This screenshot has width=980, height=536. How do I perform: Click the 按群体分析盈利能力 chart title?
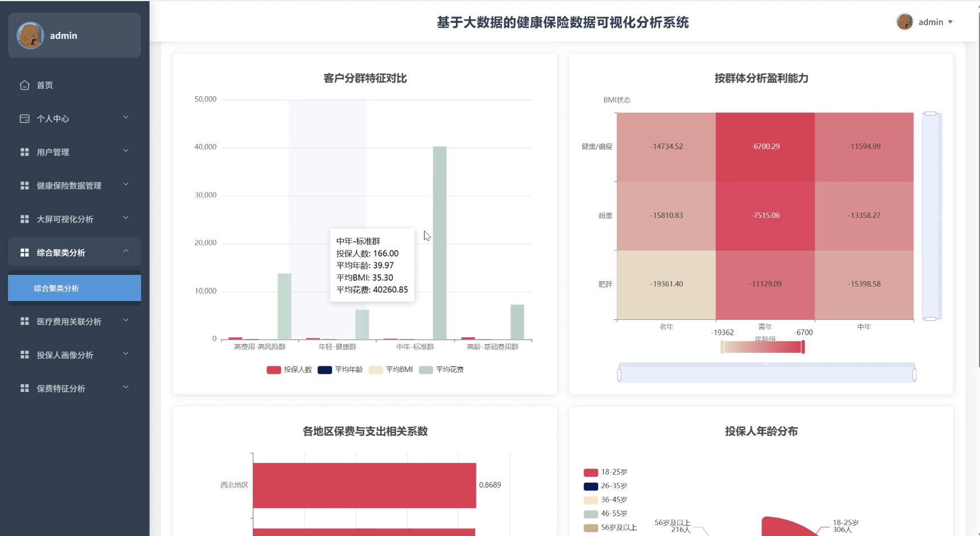(761, 79)
